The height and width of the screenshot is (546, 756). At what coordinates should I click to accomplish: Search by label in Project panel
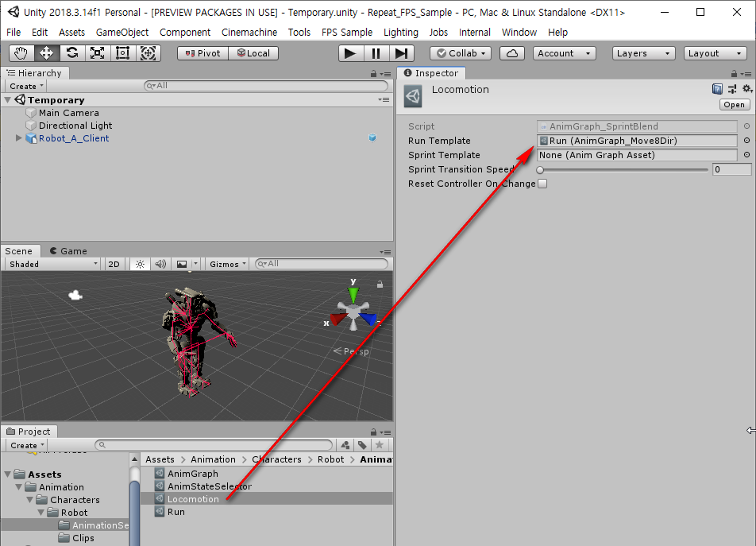[x=363, y=445]
